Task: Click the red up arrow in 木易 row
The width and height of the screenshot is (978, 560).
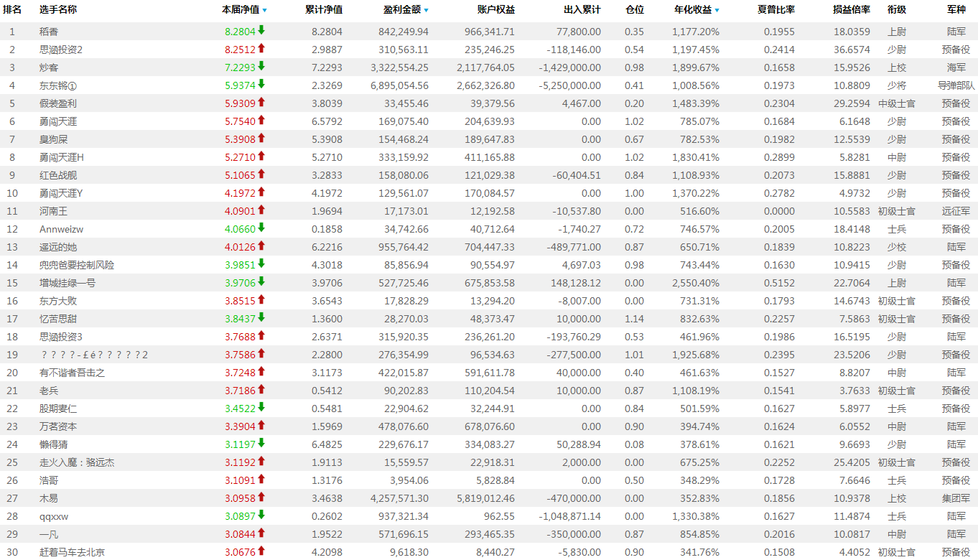Action: click(261, 497)
